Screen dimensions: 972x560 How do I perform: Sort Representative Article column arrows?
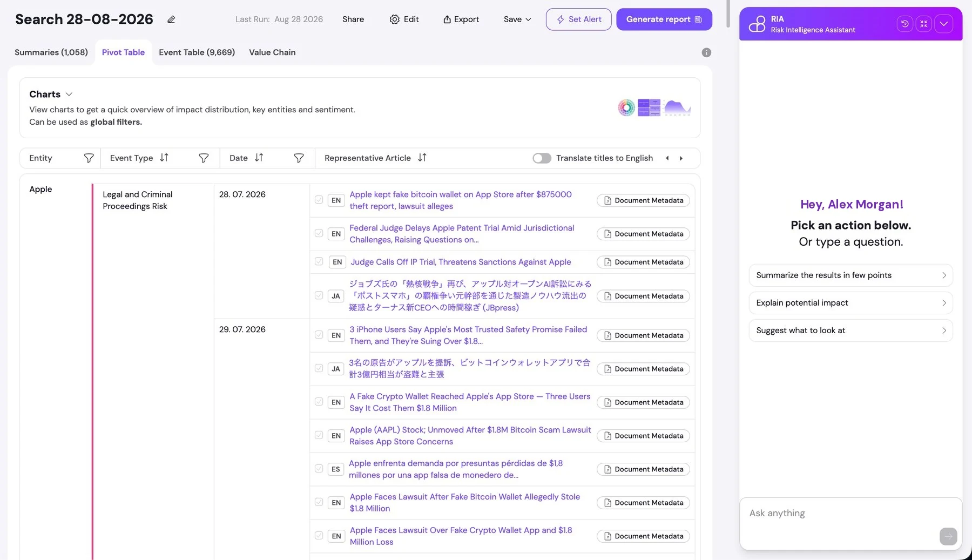[x=422, y=158]
